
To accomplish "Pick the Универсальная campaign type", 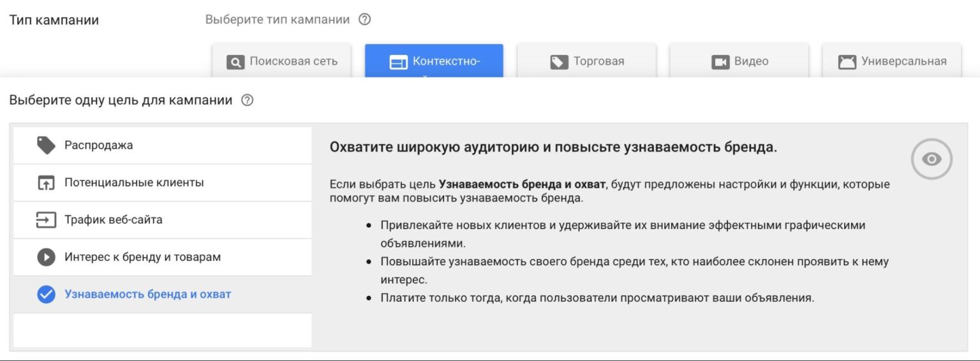I will [891, 61].
